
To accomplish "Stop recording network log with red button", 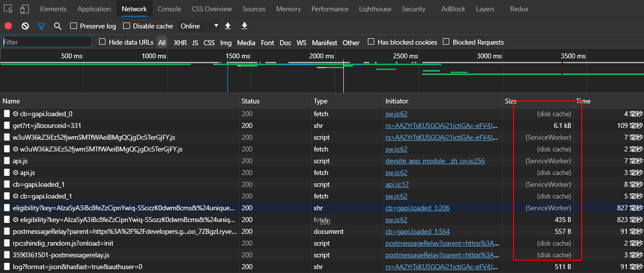I will point(8,26).
